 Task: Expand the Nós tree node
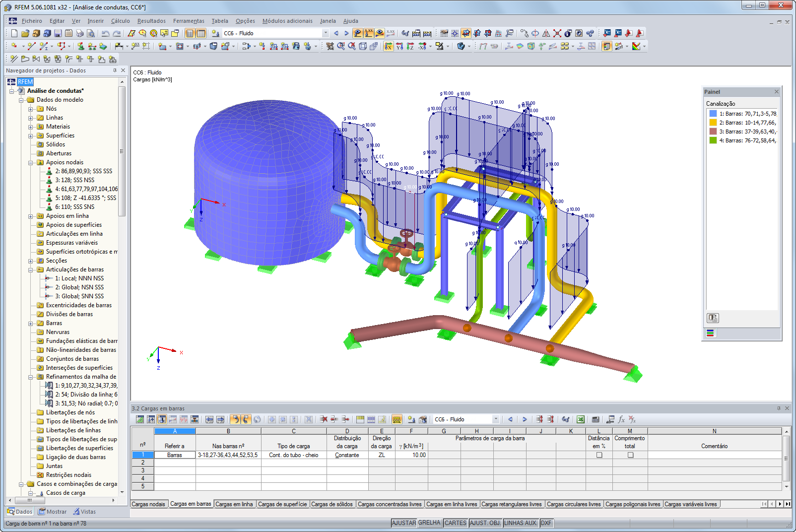pyautogui.click(x=31, y=109)
